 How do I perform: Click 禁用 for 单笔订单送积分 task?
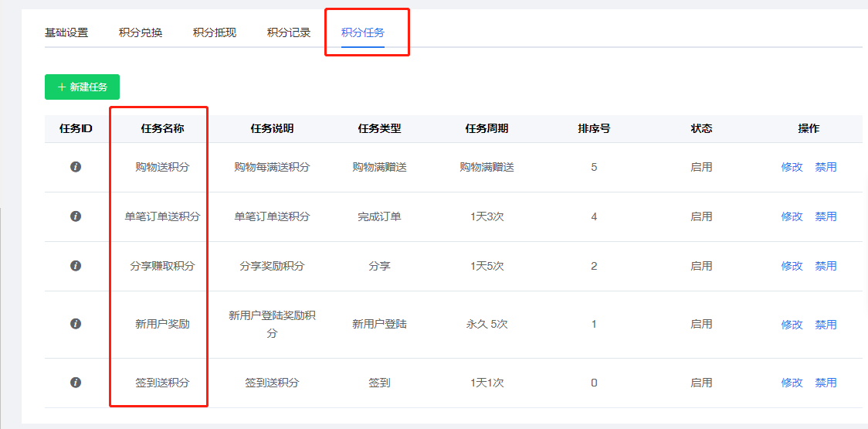tap(826, 216)
